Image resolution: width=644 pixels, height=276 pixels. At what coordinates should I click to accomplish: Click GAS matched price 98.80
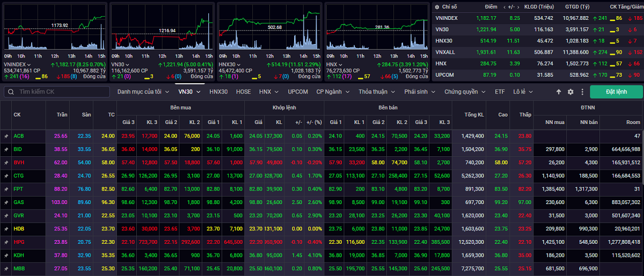255,202
